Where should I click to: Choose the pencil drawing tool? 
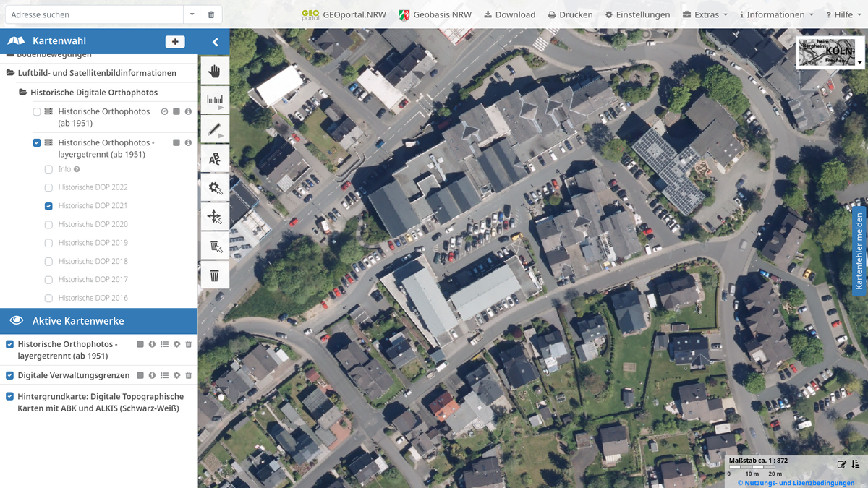(214, 129)
